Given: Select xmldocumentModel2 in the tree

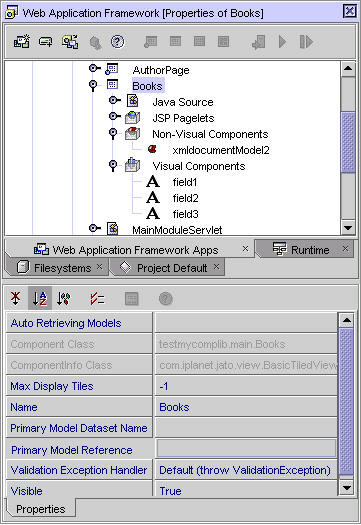Looking at the screenshot, I should click(221, 150).
